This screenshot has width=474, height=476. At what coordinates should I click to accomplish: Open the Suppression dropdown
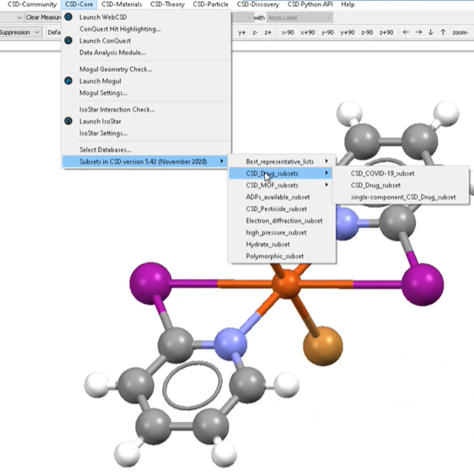click(x=20, y=32)
